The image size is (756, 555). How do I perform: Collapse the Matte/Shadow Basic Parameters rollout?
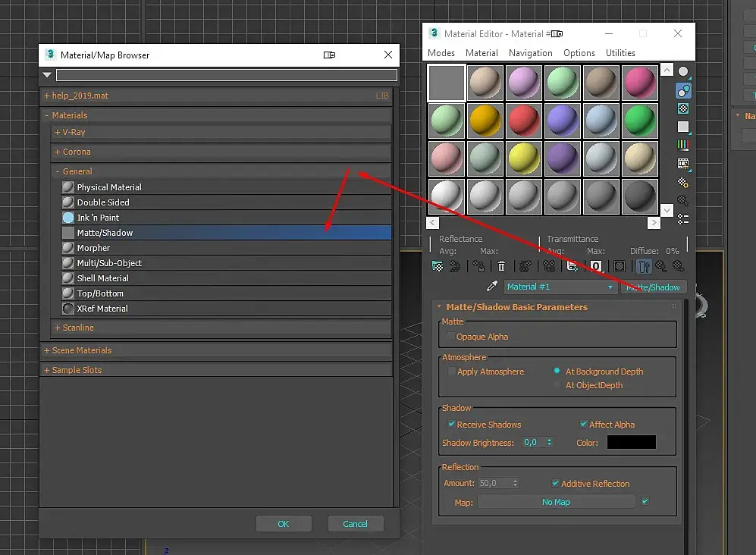439,306
